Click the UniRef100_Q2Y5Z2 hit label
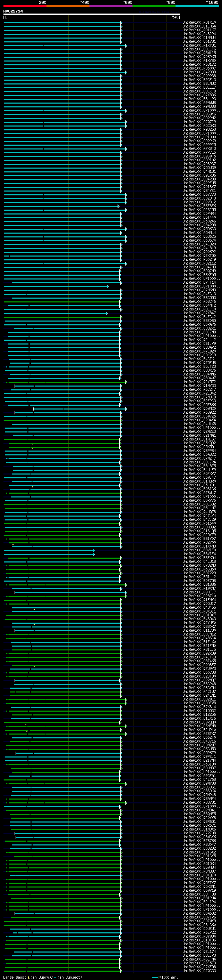The width and height of the screenshot is (222, 980). pos(199,382)
